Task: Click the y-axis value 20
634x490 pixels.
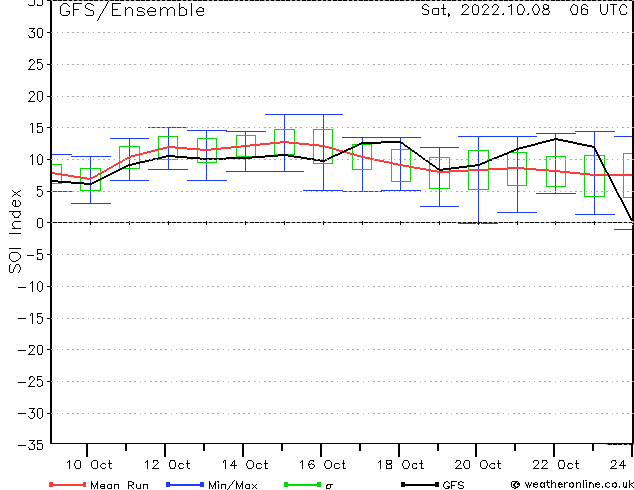Action: click(x=36, y=96)
